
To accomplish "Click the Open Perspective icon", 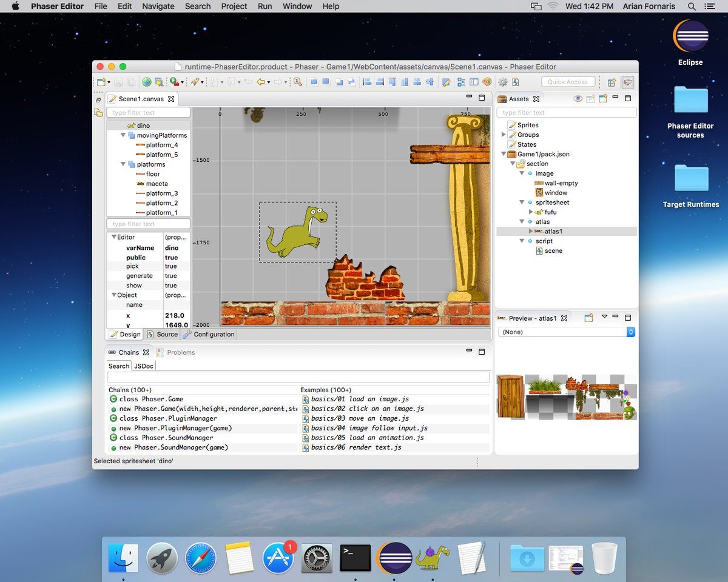I will (x=612, y=82).
